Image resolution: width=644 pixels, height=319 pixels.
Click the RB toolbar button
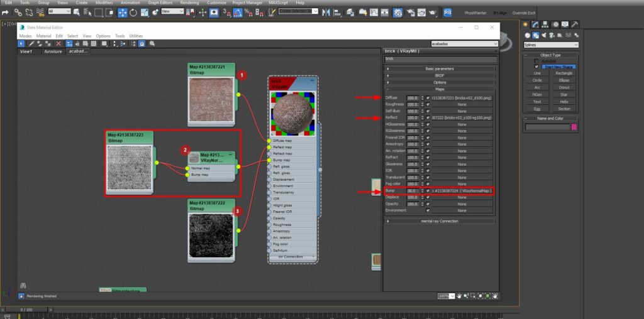[x=448, y=13]
